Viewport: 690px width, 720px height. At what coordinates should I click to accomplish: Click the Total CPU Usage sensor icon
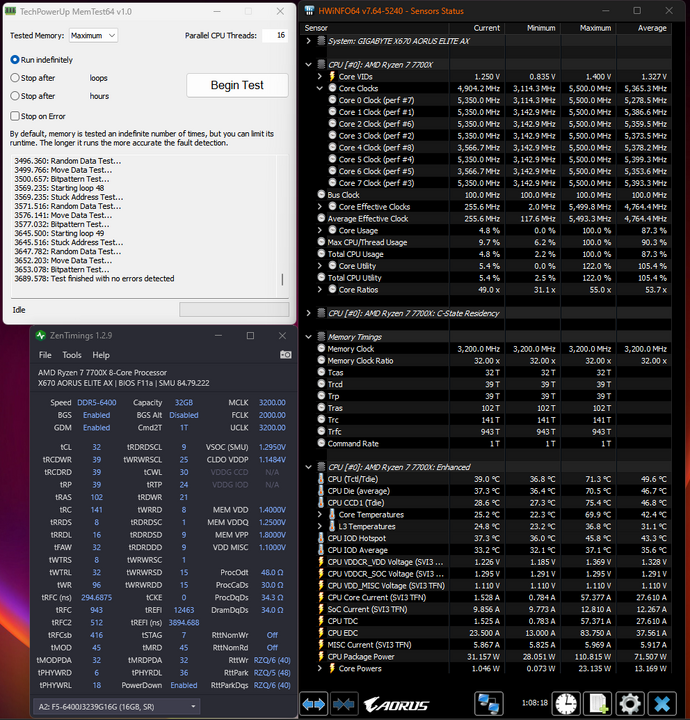pyautogui.click(x=321, y=254)
